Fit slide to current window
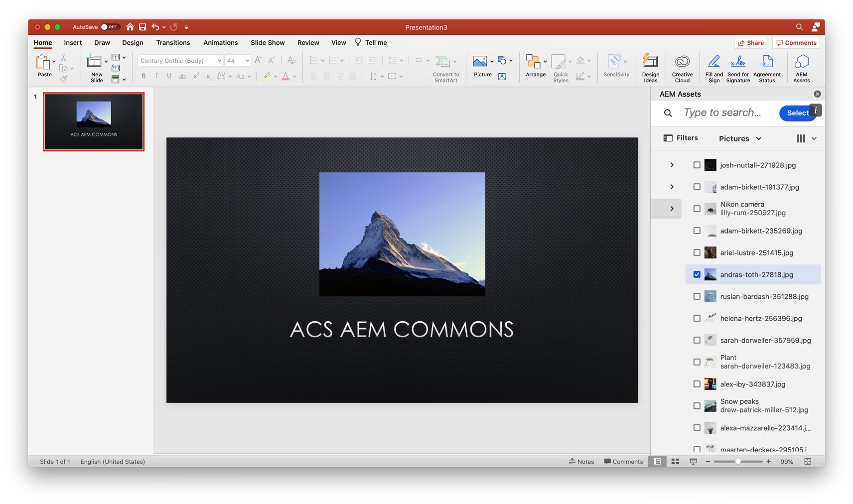This screenshot has height=504, width=853. [808, 462]
